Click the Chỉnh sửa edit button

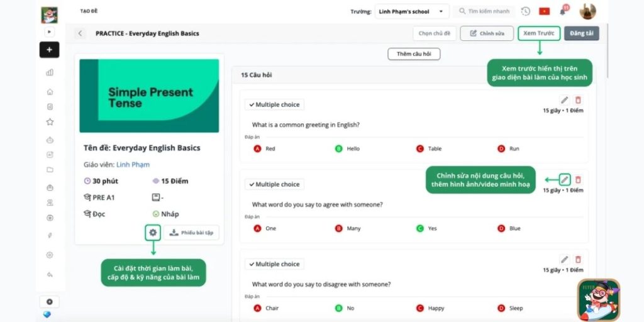tap(486, 33)
